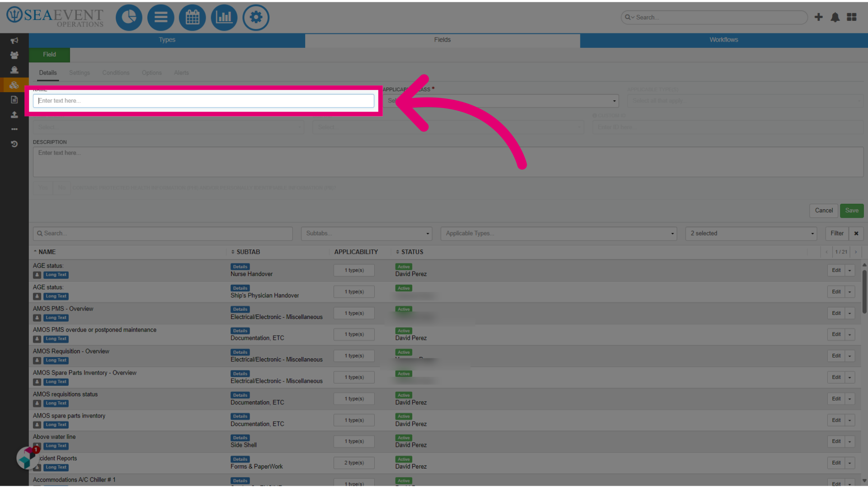This screenshot has height=488, width=868.
Task: Go to previous page arrow in pager
Action: 826,252
